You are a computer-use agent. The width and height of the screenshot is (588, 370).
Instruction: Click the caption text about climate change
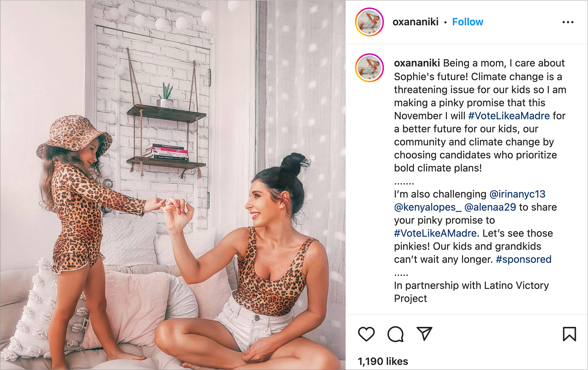[x=480, y=115]
